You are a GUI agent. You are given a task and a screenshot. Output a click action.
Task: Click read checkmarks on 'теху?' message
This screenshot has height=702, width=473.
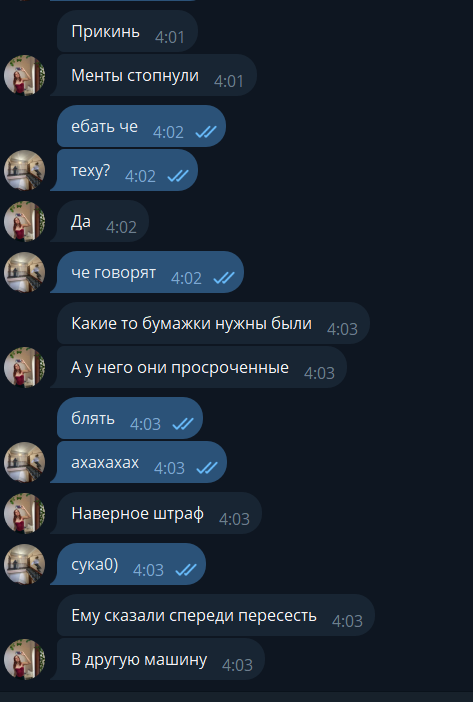pyautogui.click(x=178, y=176)
